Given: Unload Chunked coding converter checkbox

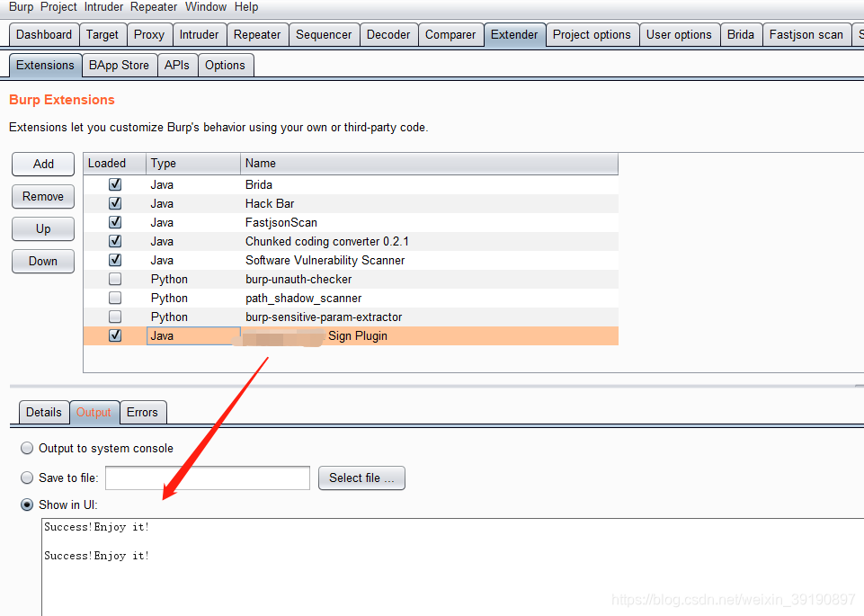Looking at the screenshot, I should pos(115,241).
